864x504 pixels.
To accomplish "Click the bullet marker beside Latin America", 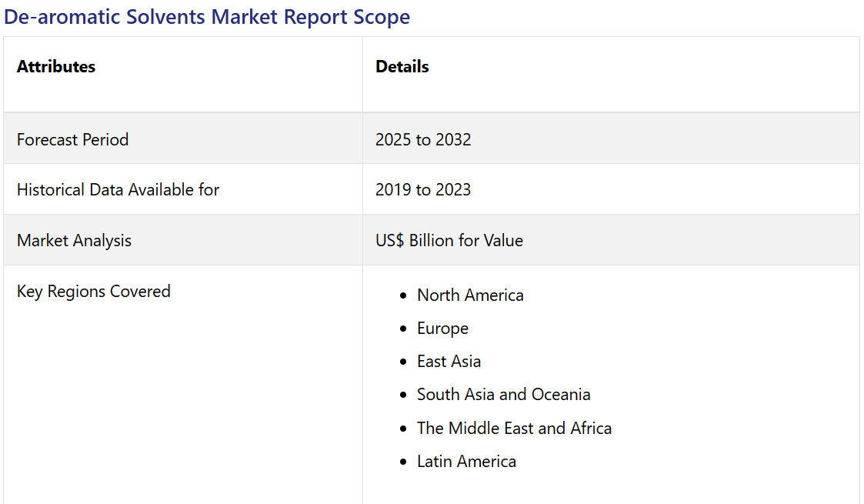I will (403, 462).
